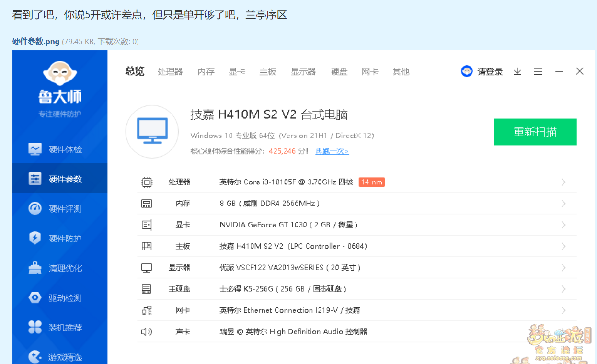Screen dimensions: 597x364
Task: Click the 处理器 CPU chip icon
Action: pyautogui.click(x=147, y=182)
